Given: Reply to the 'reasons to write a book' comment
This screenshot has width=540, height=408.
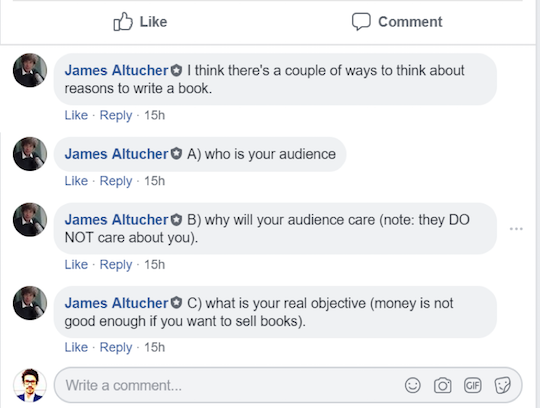Looking at the screenshot, I should pos(116,115).
